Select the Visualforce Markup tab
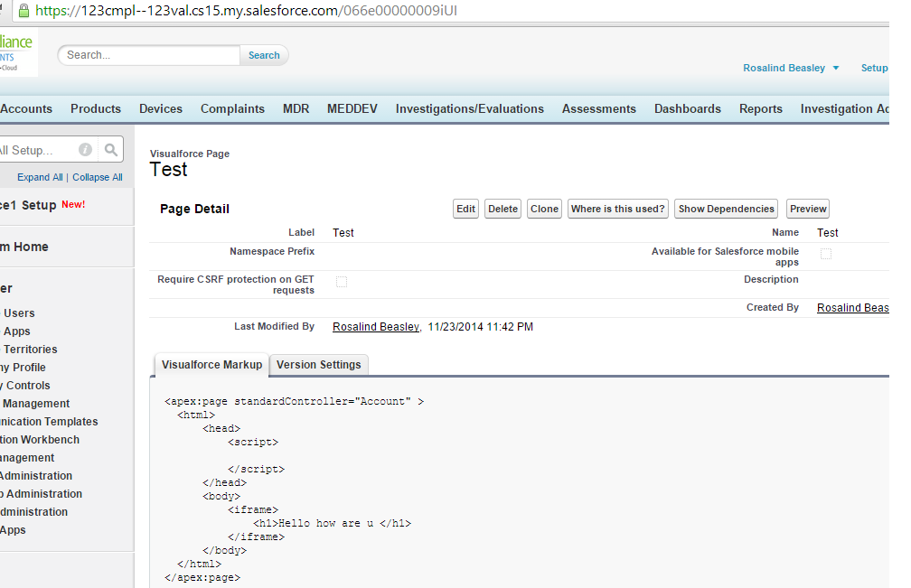 211,365
